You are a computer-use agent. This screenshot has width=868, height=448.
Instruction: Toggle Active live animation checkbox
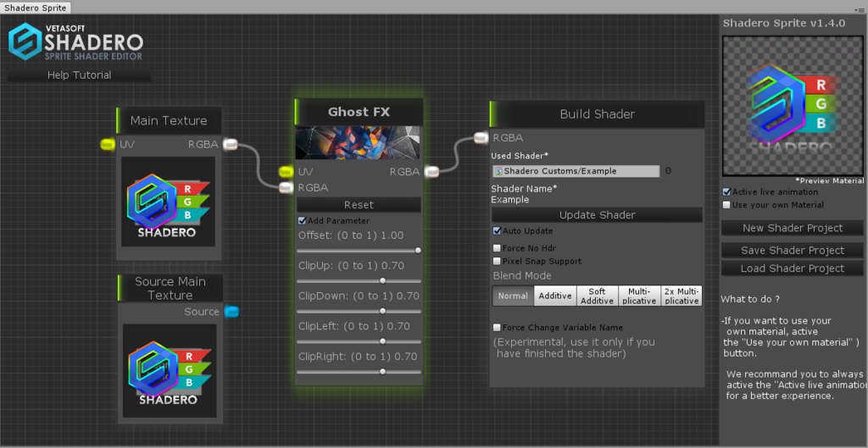726,192
